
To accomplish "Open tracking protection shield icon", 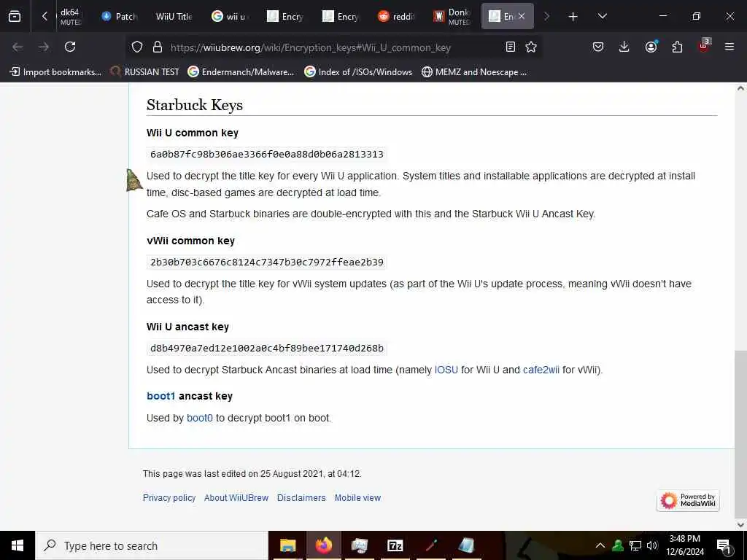I will (137, 47).
